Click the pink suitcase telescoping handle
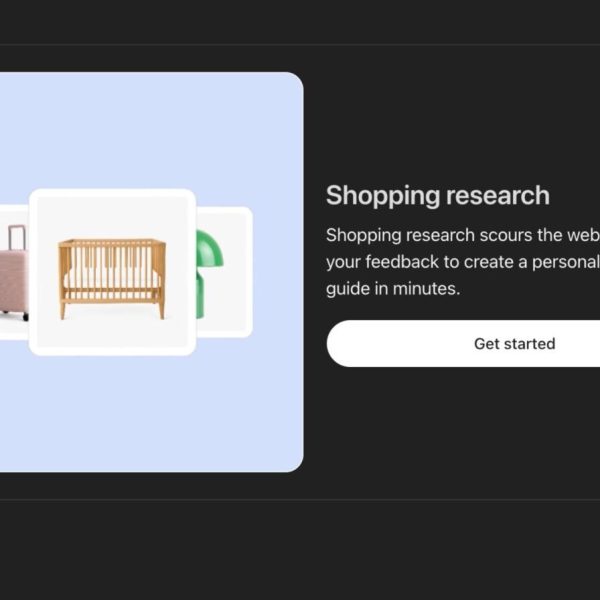 [x=16, y=238]
